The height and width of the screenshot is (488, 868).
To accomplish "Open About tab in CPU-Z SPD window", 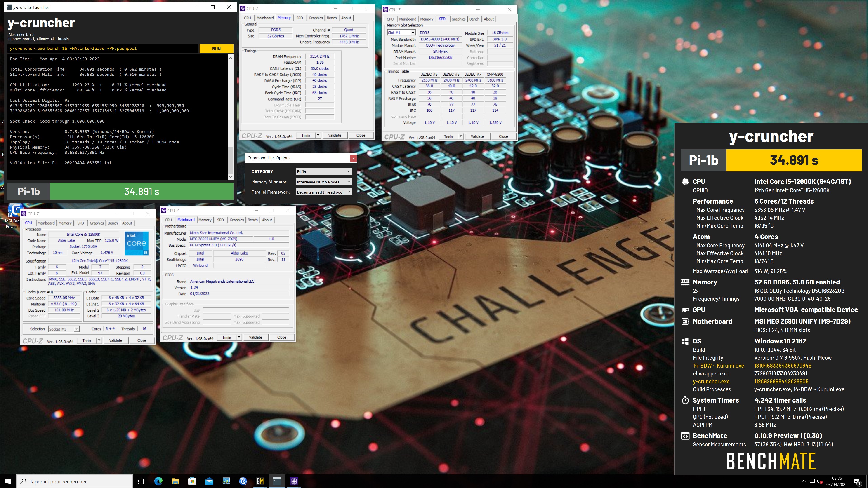I will [x=488, y=19].
